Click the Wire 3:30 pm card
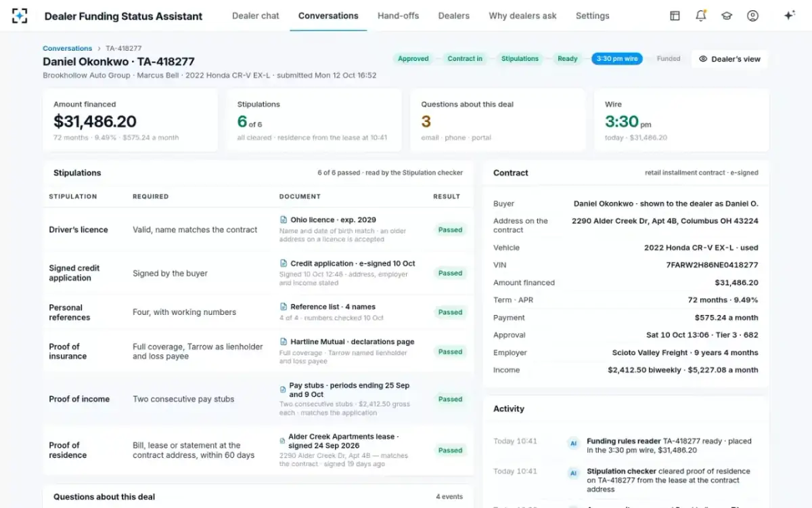Screen dimensions: 812x508 point(681,121)
